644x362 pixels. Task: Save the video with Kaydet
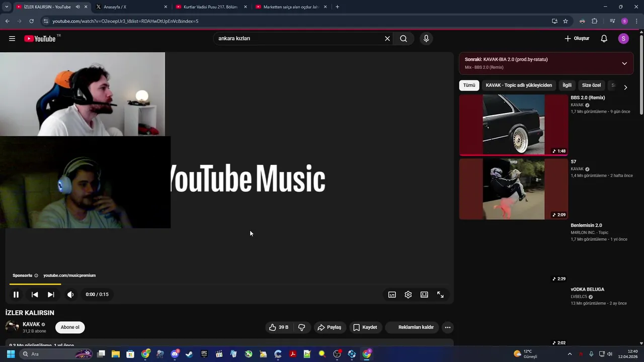[365, 327]
